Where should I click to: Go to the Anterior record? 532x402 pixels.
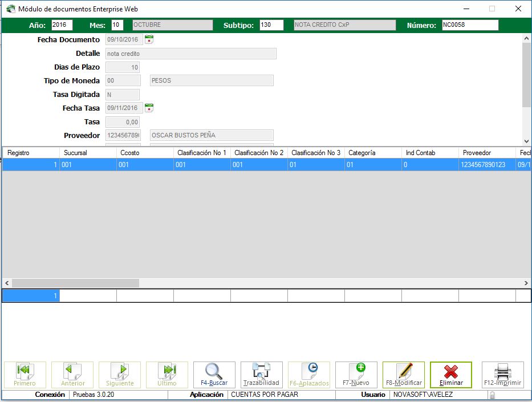72,375
